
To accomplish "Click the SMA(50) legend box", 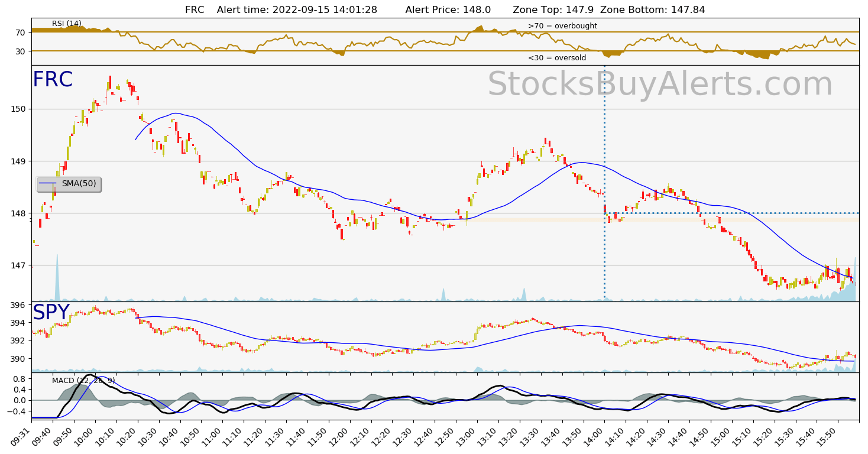I will [69, 184].
